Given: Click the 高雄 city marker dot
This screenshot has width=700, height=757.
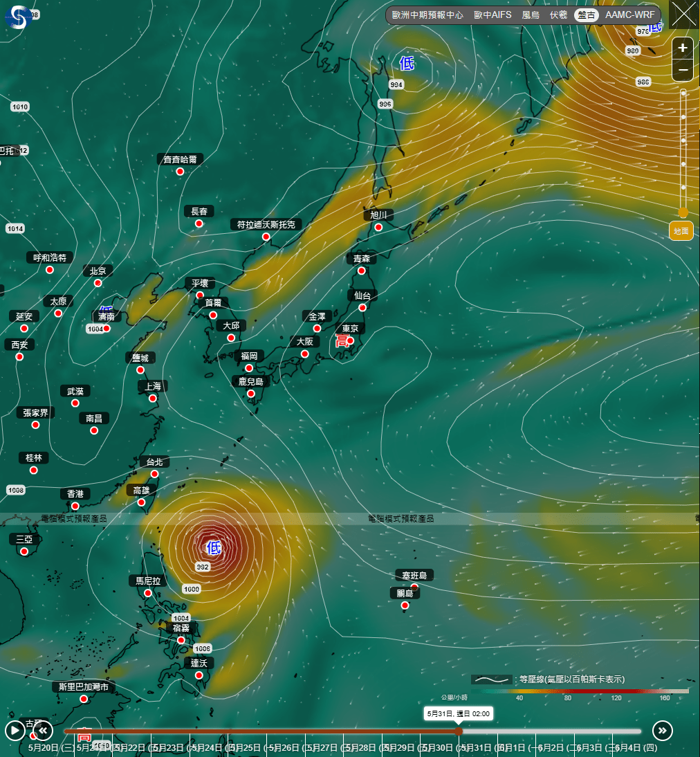Looking at the screenshot, I should coord(141,502).
